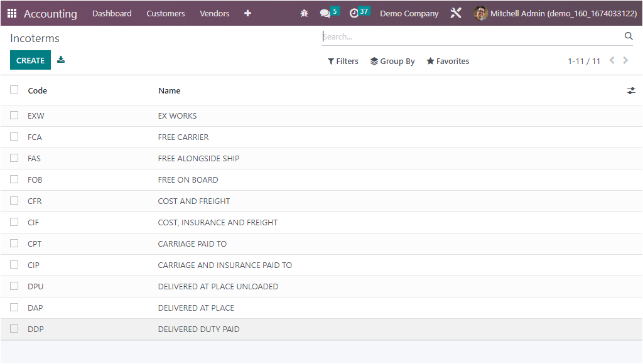Open the Vendors menu
This screenshot has width=643, height=364.
[215, 14]
